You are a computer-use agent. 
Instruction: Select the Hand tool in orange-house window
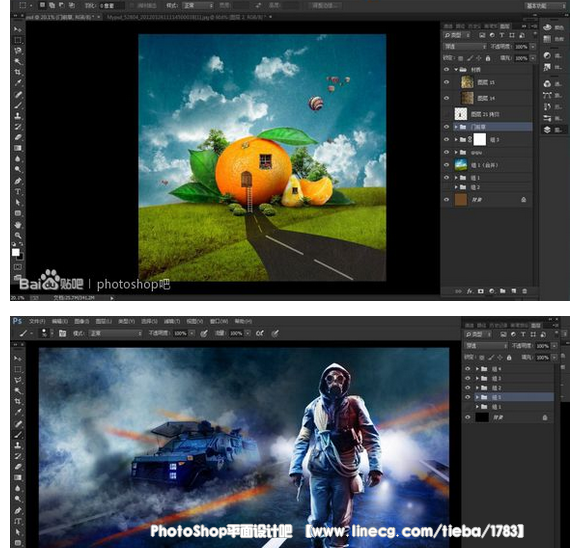18,224
